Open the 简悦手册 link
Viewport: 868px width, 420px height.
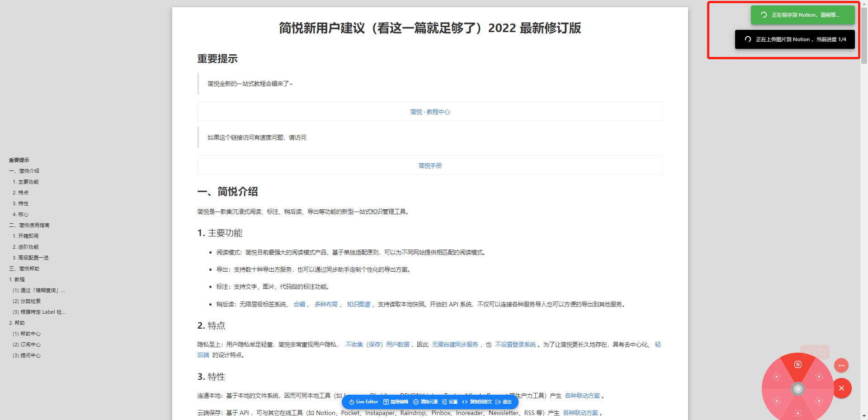click(x=429, y=165)
